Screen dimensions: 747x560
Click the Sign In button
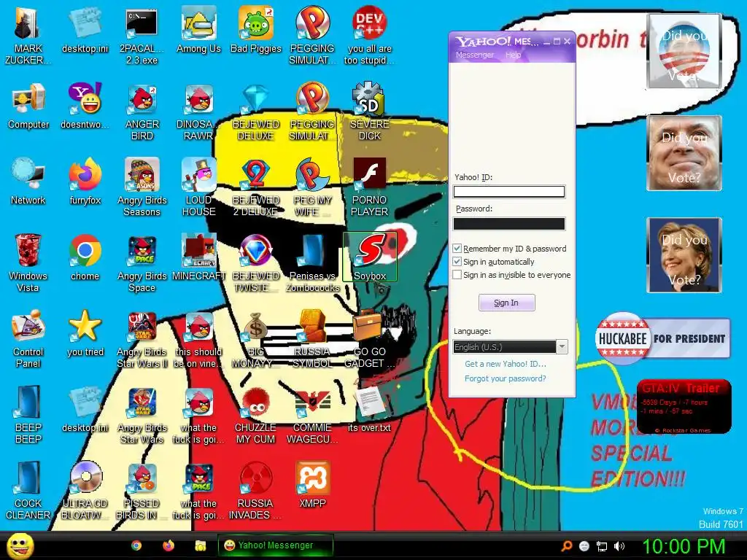pos(506,303)
